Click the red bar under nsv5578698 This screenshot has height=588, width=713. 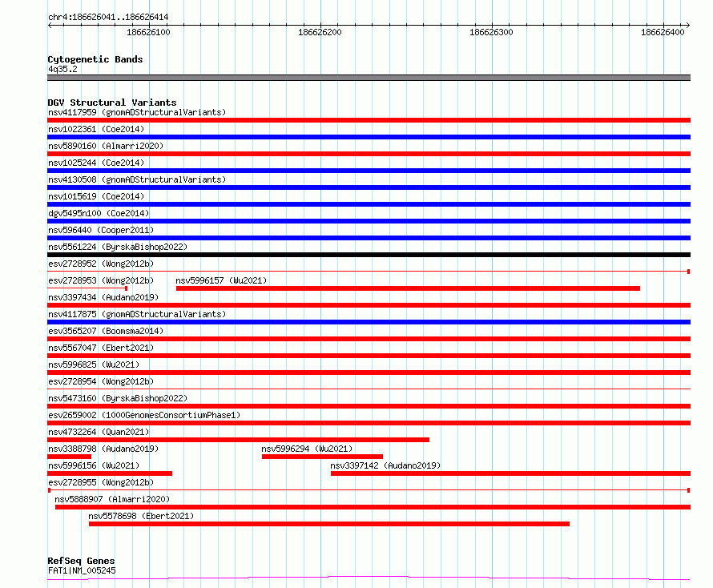[329, 524]
